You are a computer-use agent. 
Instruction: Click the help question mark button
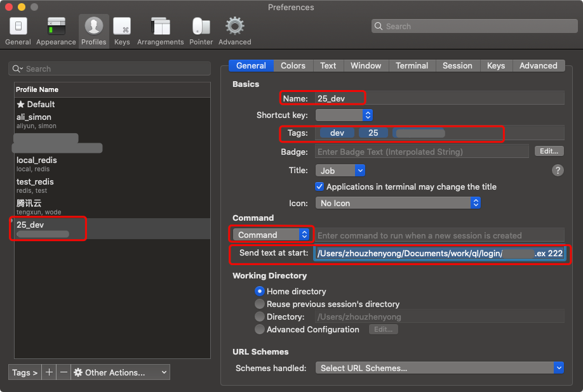(558, 171)
